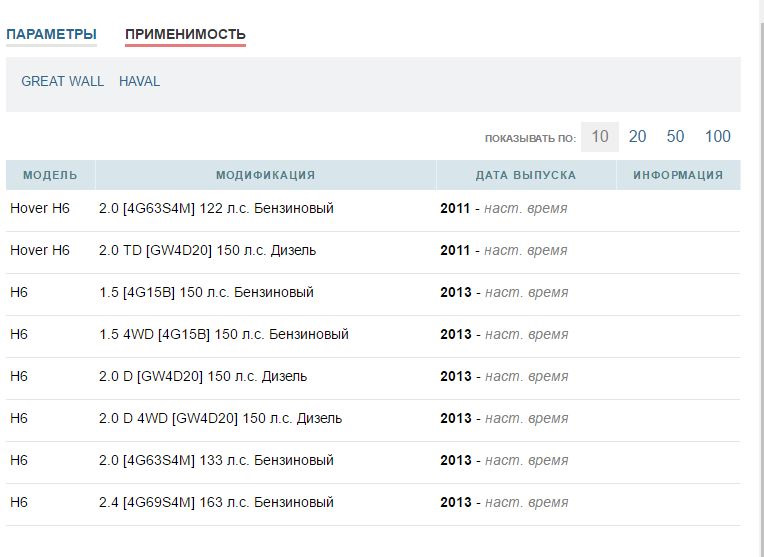The height and width of the screenshot is (557, 764).
Task: Click Hover H6 model in the 122 л.с. row
Action: click(x=40, y=209)
